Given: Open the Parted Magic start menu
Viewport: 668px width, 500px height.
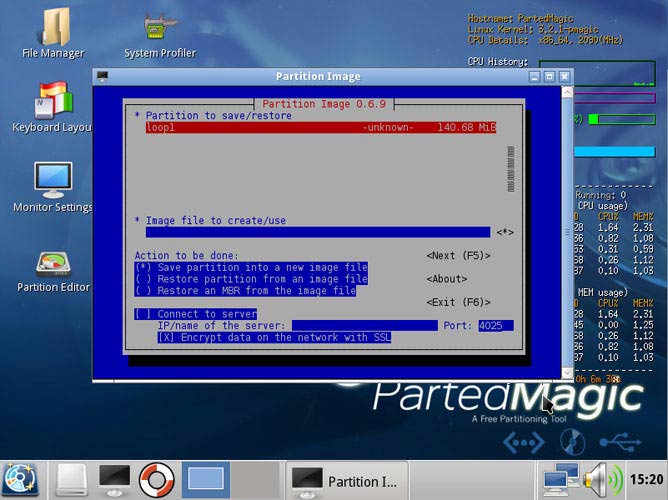Looking at the screenshot, I should pos(20,478).
